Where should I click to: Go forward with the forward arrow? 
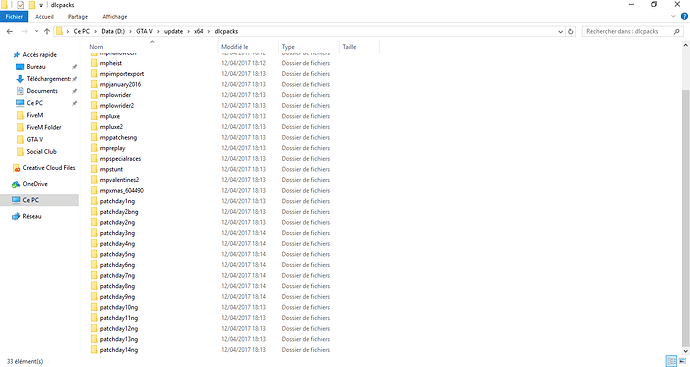click(25, 31)
